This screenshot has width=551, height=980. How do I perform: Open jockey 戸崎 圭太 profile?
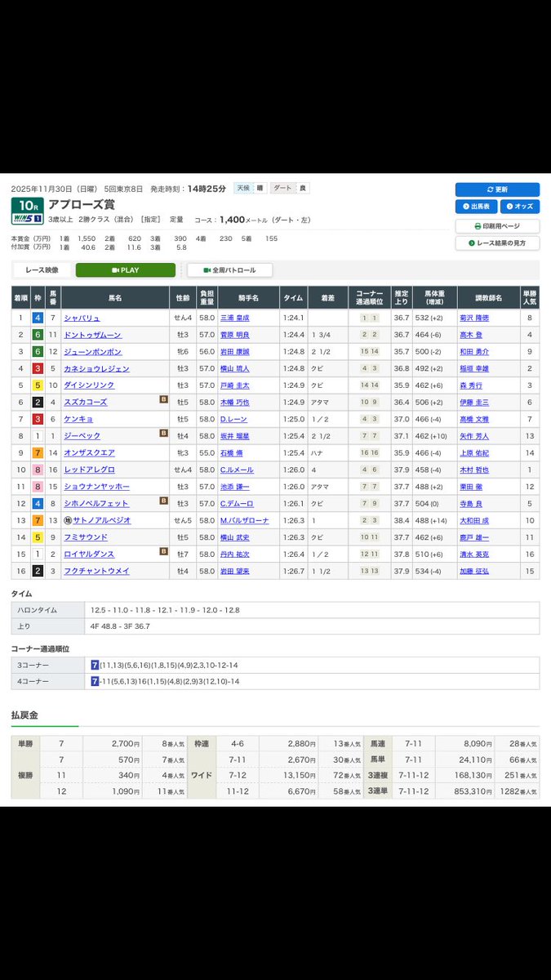235,385
